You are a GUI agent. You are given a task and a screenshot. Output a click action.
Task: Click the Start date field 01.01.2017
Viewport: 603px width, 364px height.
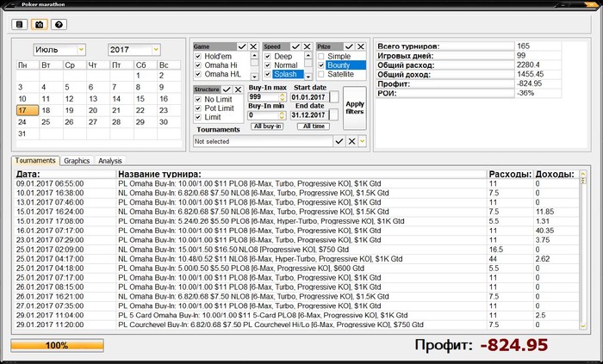click(x=309, y=97)
